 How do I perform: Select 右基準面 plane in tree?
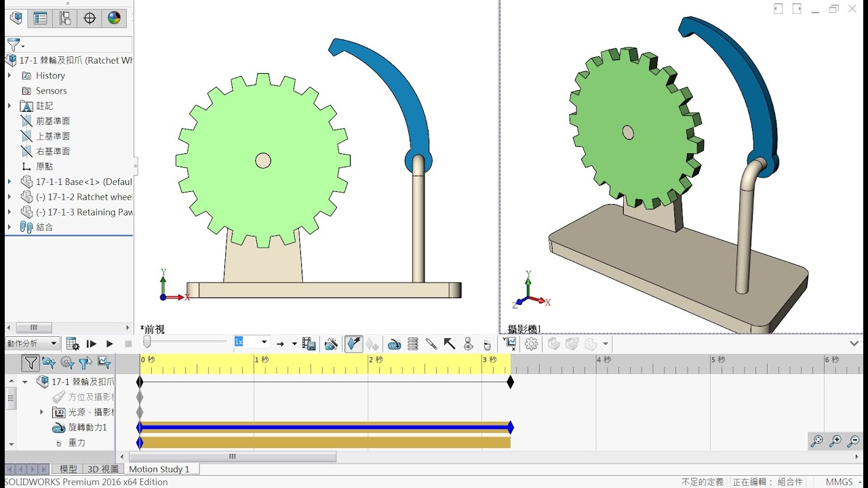click(53, 151)
